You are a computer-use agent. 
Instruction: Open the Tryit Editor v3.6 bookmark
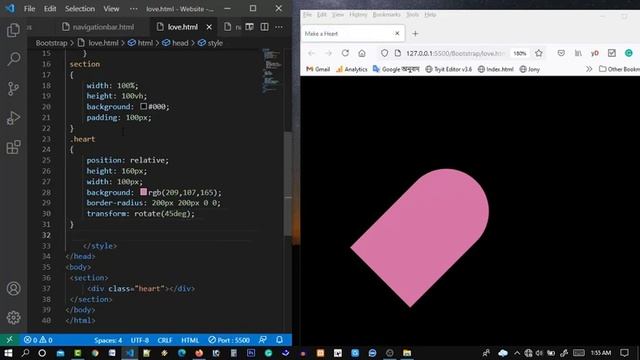coord(449,69)
